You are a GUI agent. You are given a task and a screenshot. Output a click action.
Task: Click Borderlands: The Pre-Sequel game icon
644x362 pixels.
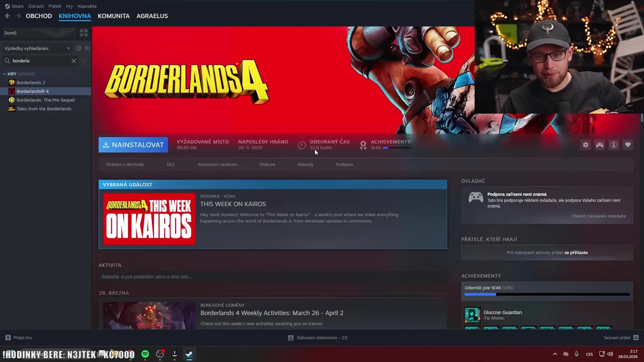[x=12, y=100]
